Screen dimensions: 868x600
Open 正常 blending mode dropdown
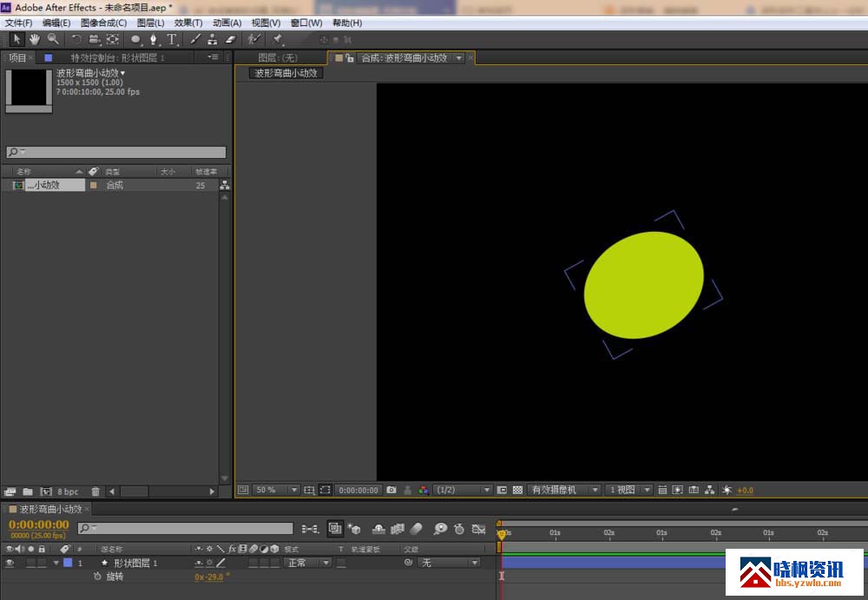pos(307,563)
